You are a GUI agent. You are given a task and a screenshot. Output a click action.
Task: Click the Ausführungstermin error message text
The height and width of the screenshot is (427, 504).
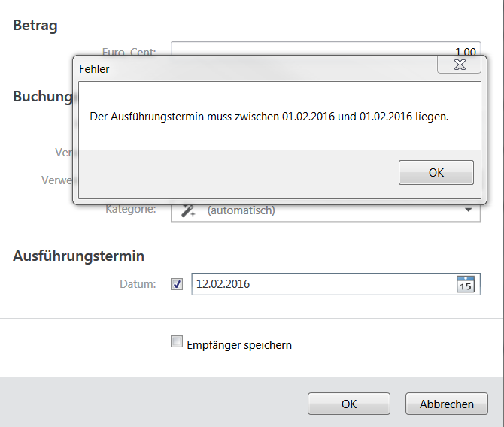pyautogui.click(x=269, y=117)
